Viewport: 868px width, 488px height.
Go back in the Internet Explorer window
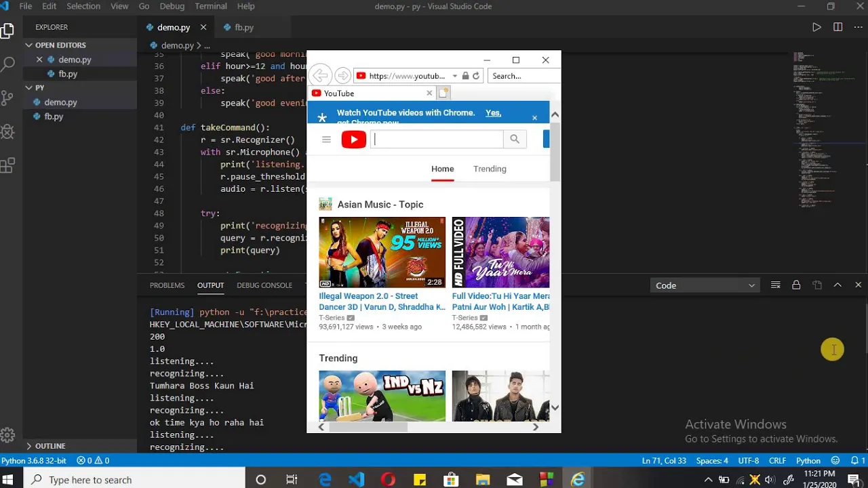(x=320, y=76)
